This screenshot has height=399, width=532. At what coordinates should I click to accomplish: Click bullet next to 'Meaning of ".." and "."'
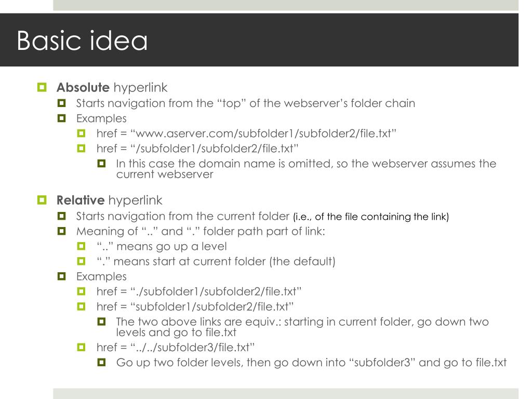61,231
